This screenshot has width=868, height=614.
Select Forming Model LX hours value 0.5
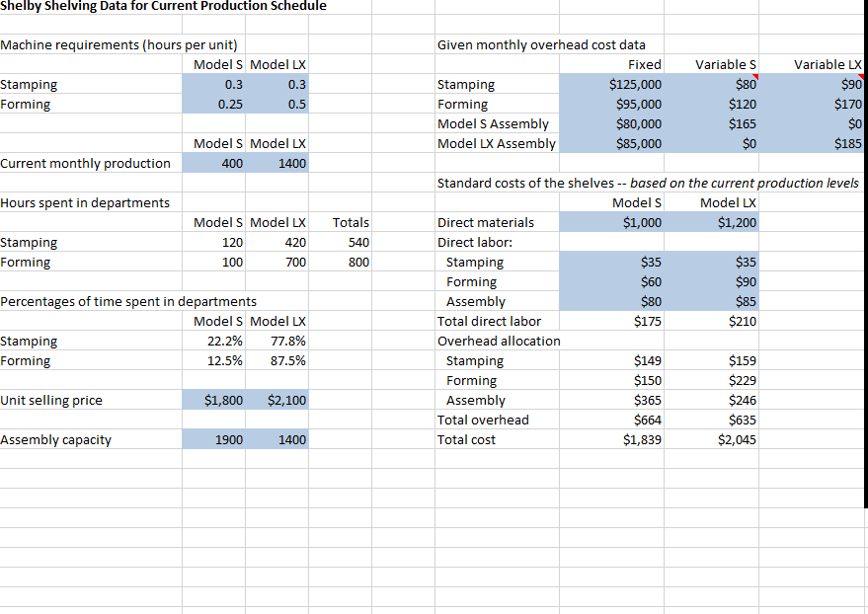pyautogui.click(x=276, y=104)
